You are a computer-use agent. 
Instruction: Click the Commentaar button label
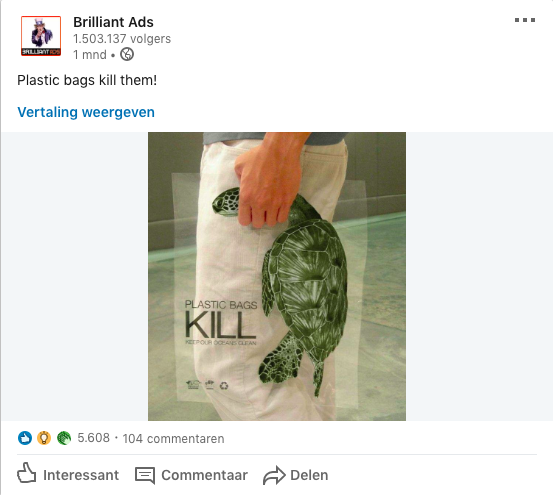coord(205,475)
